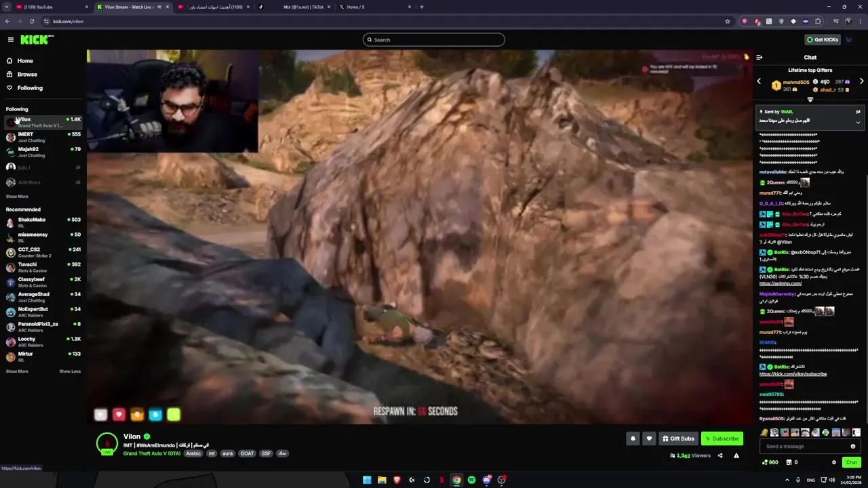Click the aura stream tag

(227, 453)
